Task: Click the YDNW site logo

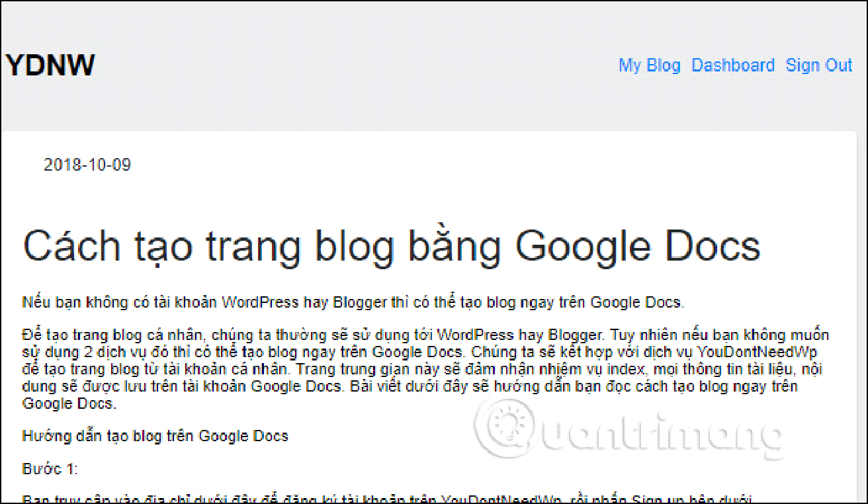Action: (x=51, y=65)
